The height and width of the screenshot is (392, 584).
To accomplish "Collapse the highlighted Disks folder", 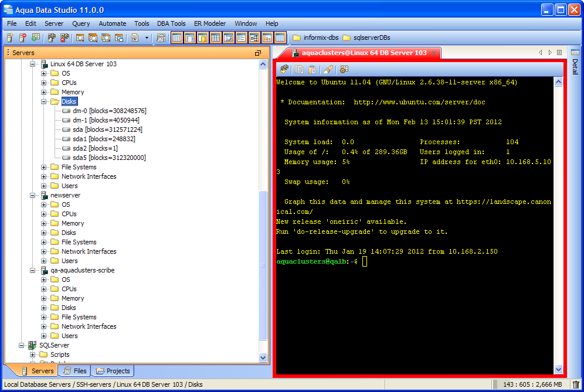I will [x=44, y=101].
